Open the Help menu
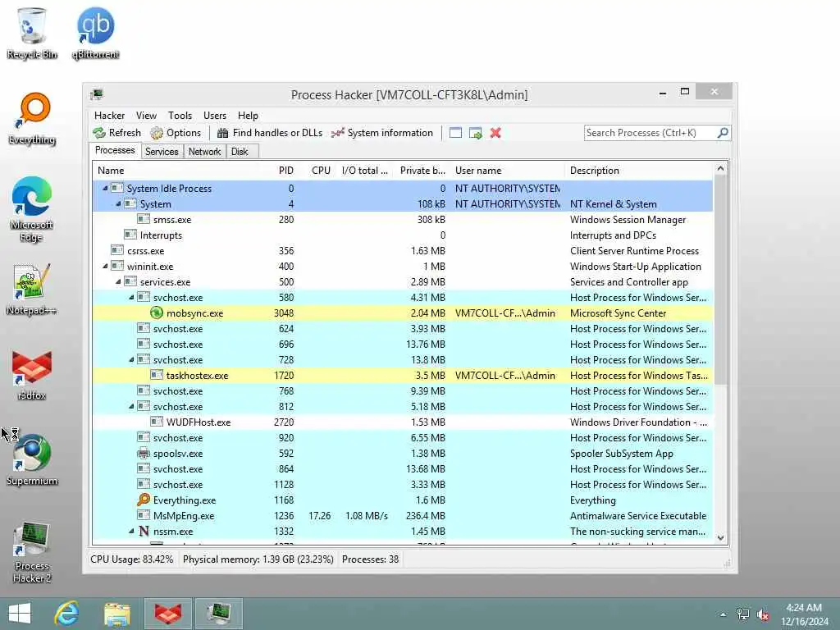 pos(248,115)
